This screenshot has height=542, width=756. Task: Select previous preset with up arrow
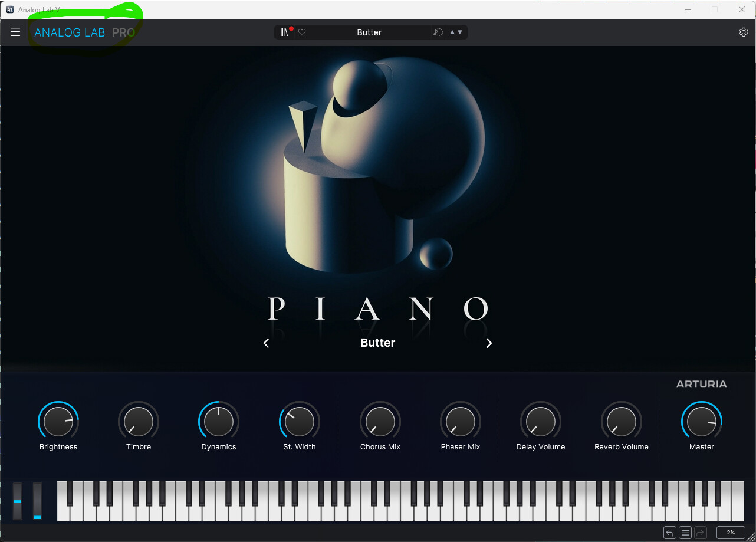[x=452, y=32]
